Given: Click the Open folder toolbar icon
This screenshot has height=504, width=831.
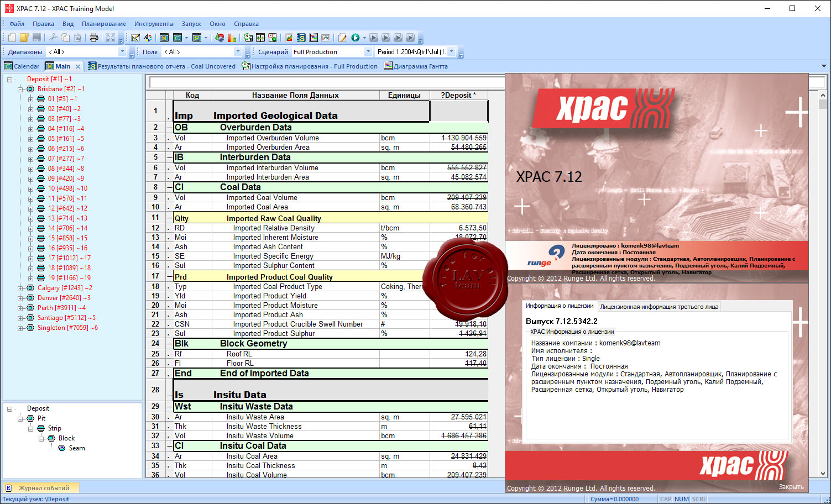Looking at the screenshot, I should [24, 38].
